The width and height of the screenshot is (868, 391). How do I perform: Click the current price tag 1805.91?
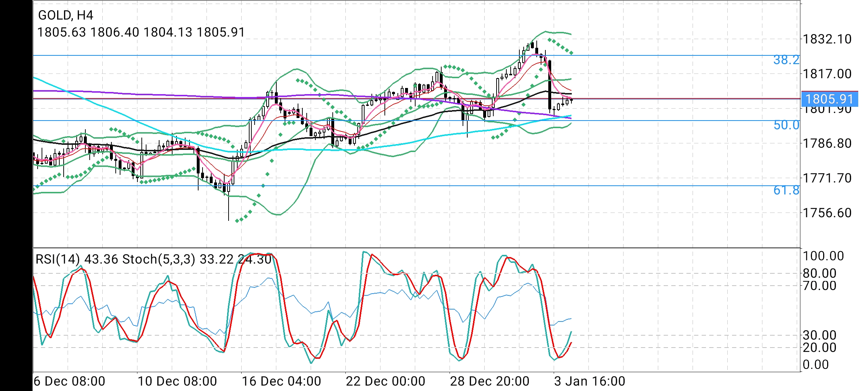point(830,99)
